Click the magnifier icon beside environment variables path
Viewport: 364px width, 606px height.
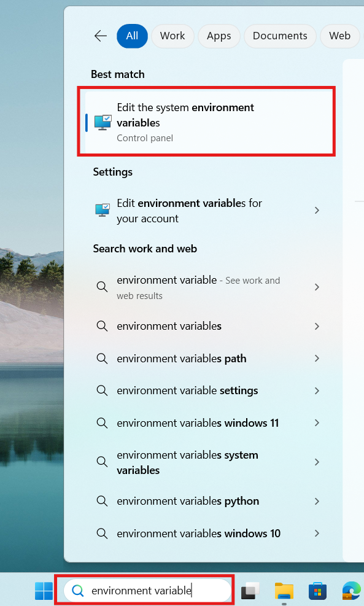coord(102,358)
